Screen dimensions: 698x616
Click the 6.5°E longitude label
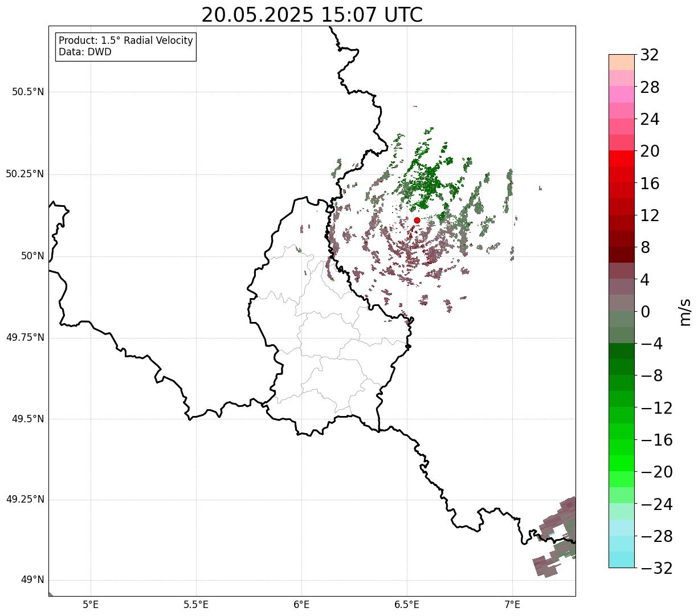click(407, 605)
